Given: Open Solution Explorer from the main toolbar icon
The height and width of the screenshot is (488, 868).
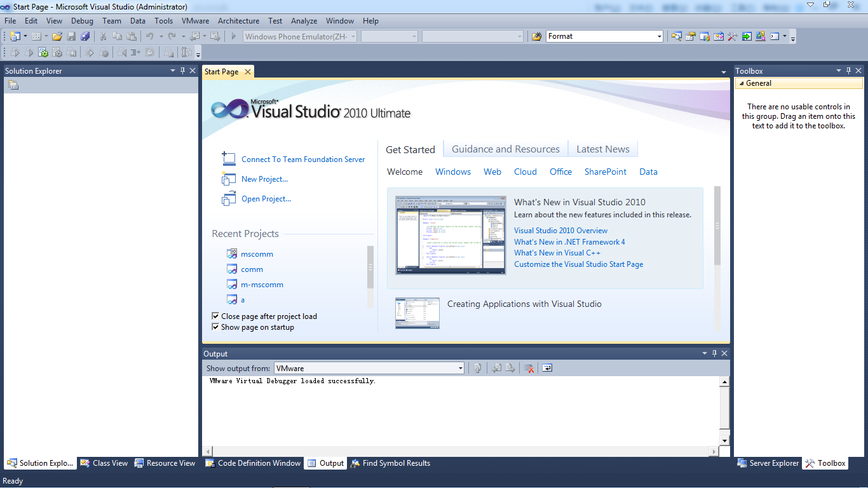Looking at the screenshot, I should (x=676, y=36).
